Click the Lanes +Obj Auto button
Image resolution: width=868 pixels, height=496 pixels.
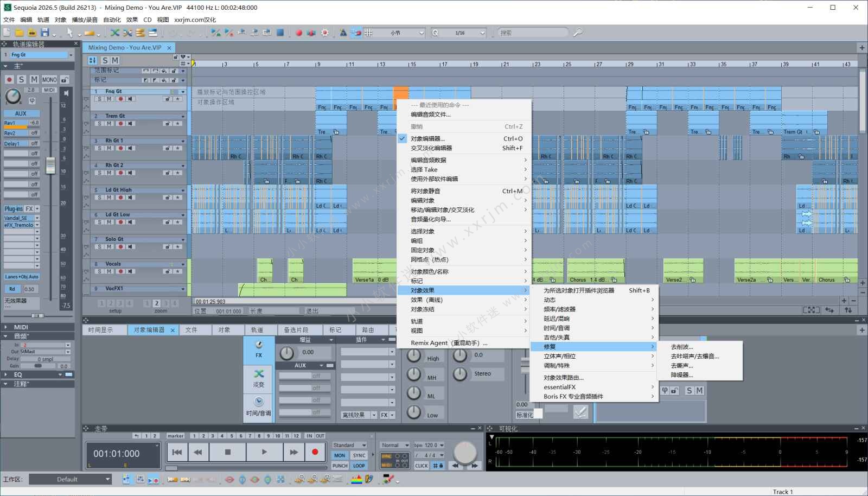[22, 277]
